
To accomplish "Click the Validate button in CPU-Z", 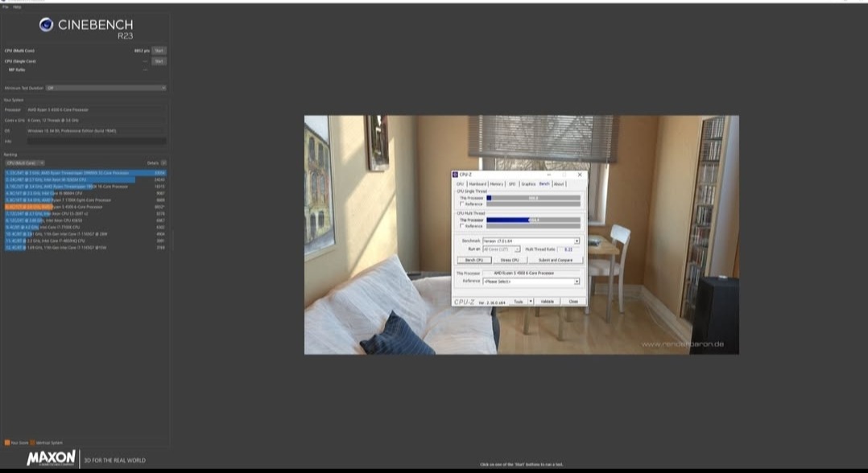I will (547, 302).
